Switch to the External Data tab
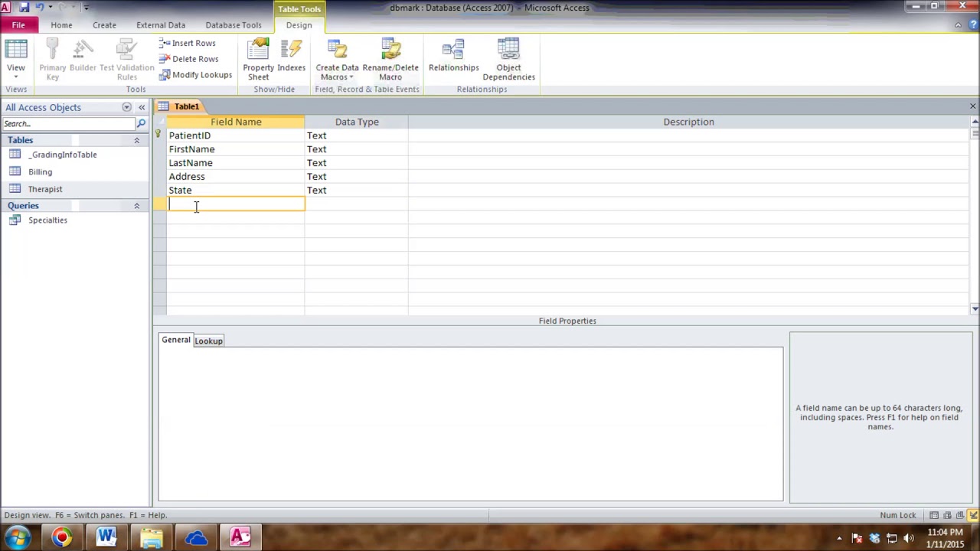 [161, 25]
